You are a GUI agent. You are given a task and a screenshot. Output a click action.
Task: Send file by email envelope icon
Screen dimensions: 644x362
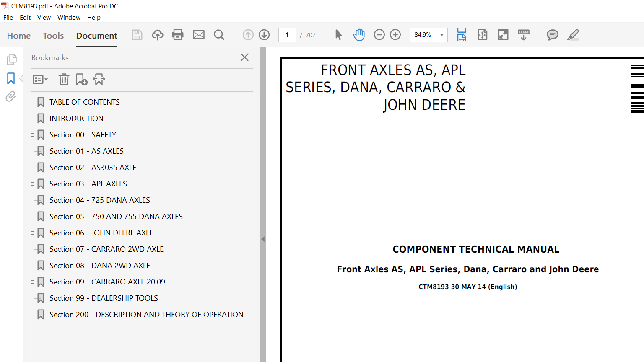pyautogui.click(x=199, y=35)
